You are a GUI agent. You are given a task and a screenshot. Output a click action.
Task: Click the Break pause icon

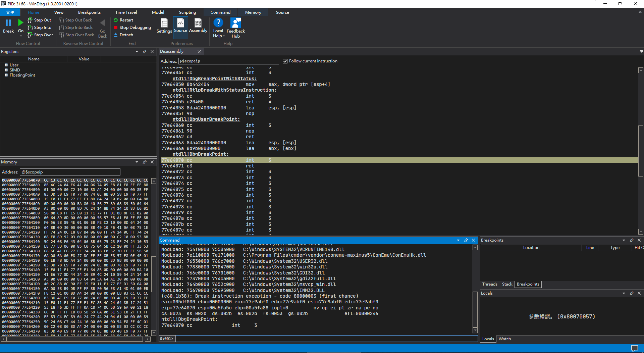pyautogui.click(x=8, y=23)
